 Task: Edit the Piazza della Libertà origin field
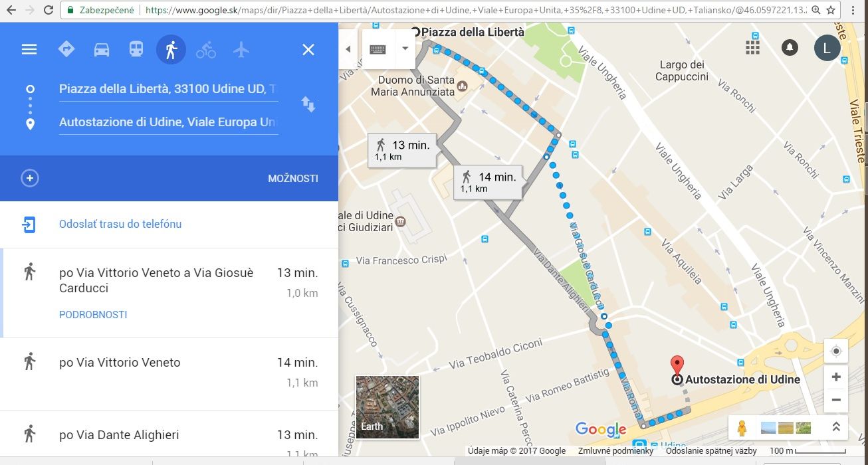click(x=168, y=89)
